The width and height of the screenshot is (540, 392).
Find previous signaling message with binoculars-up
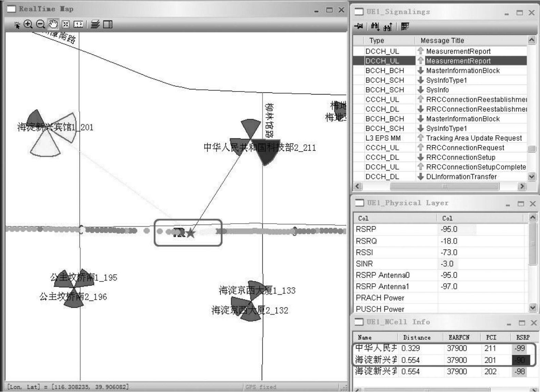(388, 26)
